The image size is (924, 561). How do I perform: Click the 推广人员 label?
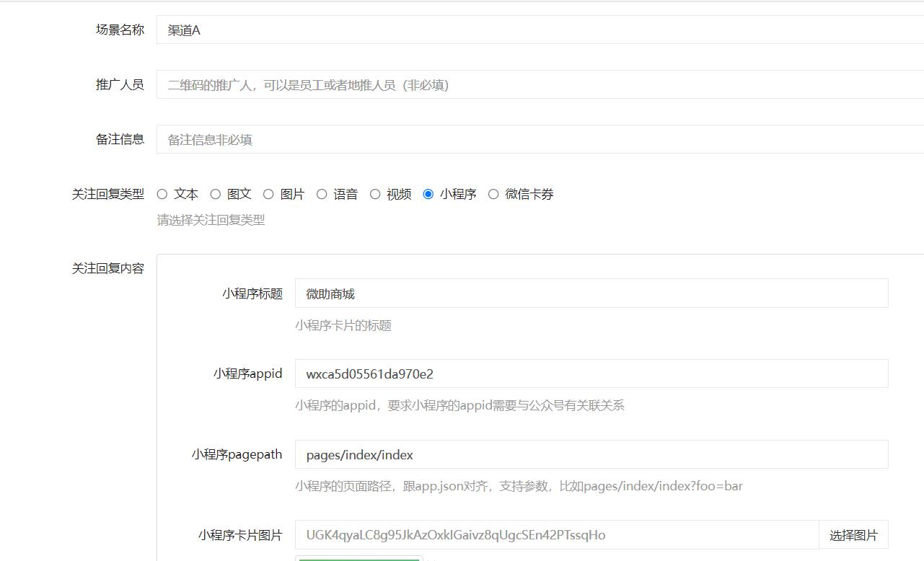point(120,84)
